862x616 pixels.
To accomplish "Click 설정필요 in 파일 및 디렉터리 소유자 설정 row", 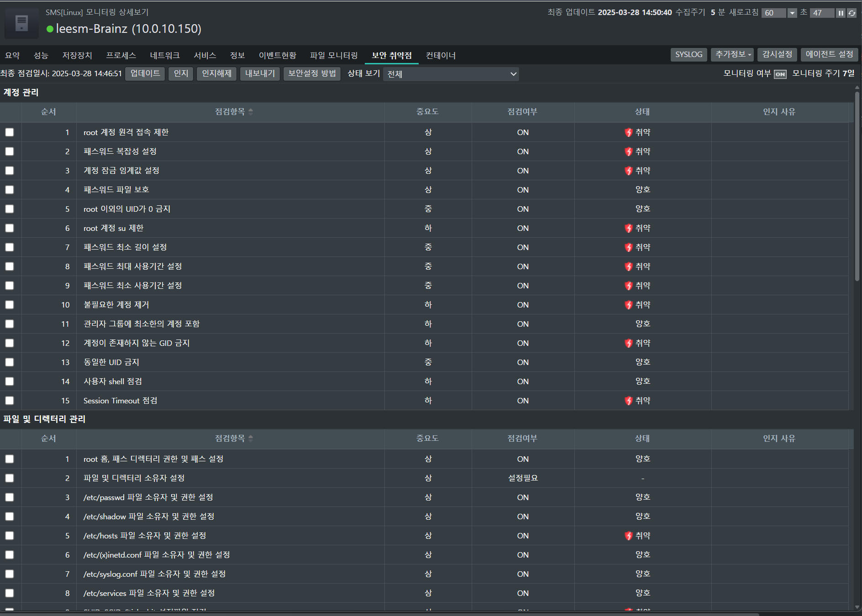I will (x=523, y=478).
